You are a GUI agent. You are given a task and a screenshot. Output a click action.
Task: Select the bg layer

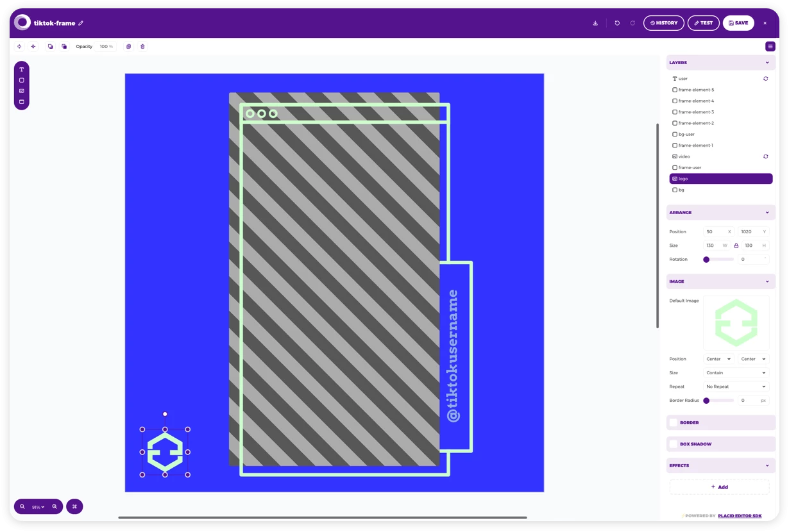pos(720,190)
